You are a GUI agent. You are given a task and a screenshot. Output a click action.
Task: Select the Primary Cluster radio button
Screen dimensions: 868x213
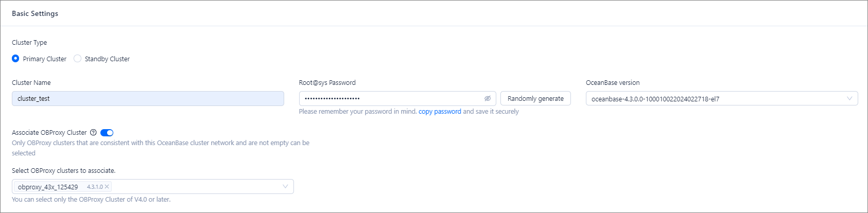[x=15, y=59]
